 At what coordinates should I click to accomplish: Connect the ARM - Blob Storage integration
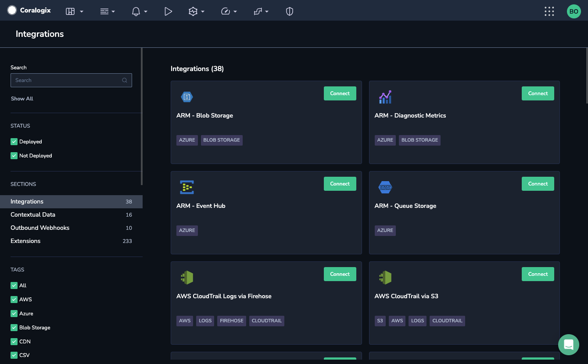(340, 93)
